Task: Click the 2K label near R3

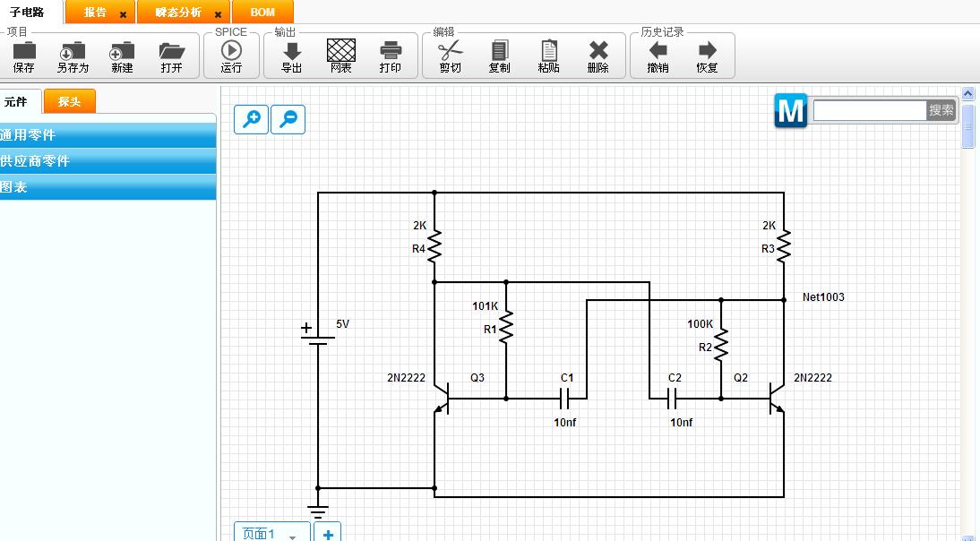Action: pyautogui.click(x=769, y=226)
